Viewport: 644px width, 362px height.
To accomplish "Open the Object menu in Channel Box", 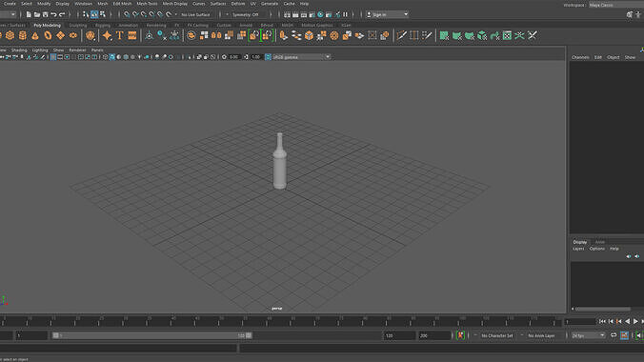I will pyautogui.click(x=614, y=57).
